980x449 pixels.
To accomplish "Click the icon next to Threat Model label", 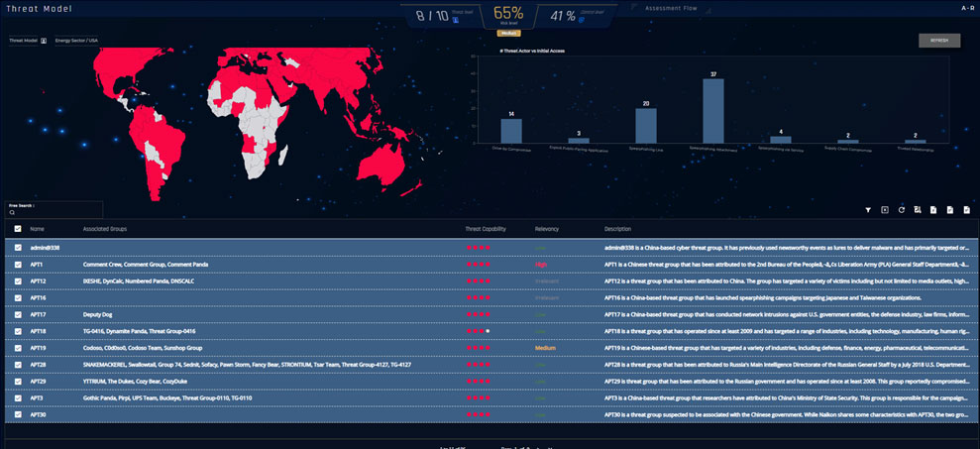I will (44, 41).
